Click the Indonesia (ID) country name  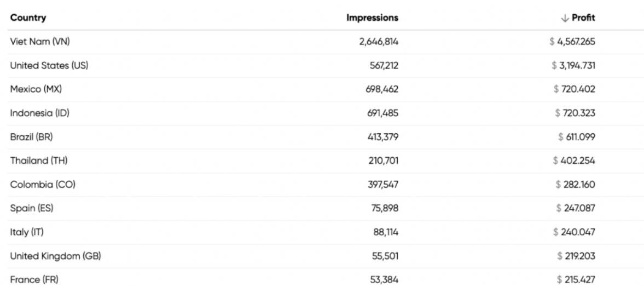pyautogui.click(x=40, y=113)
